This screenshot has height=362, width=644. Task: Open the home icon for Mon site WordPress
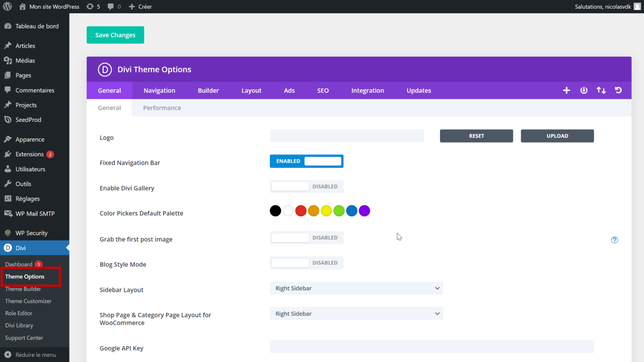tap(22, 6)
